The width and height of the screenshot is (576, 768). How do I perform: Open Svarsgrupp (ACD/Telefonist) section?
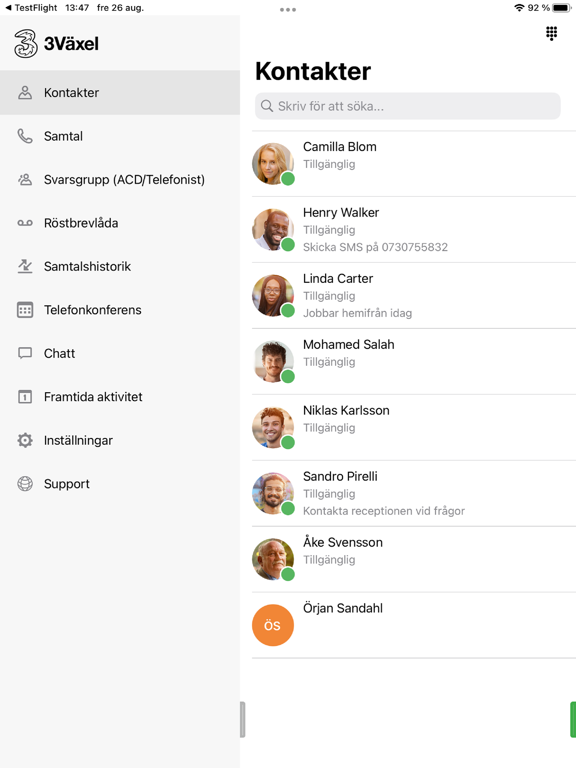[120, 180]
